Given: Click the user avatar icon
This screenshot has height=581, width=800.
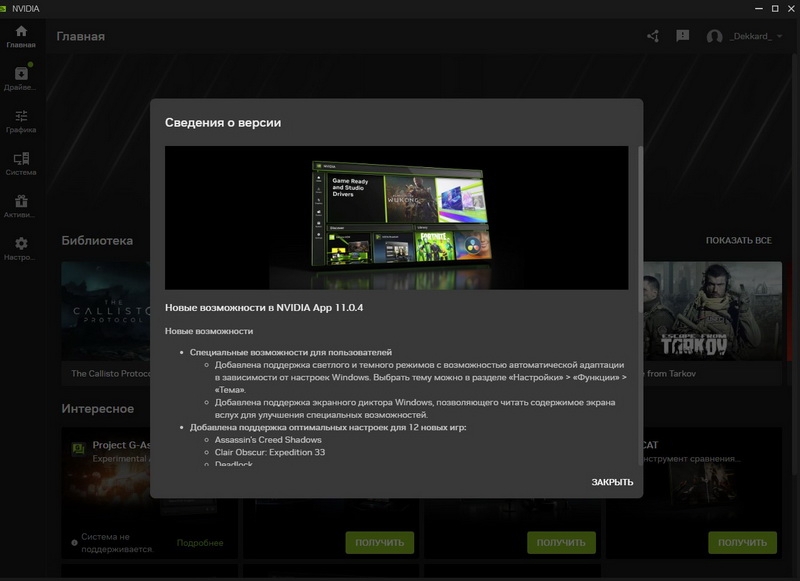Looking at the screenshot, I should click(714, 37).
